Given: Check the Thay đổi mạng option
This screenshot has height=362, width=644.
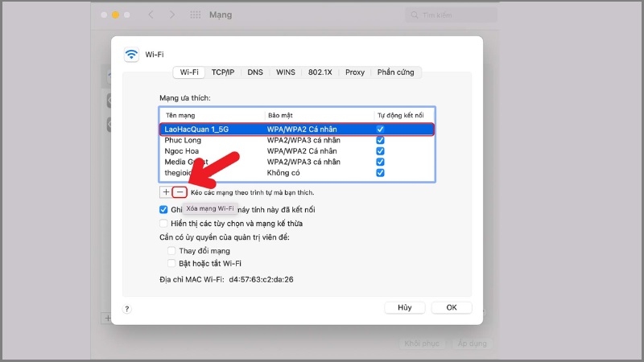Looking at the screenshot, I should click(x=171, y=250).
